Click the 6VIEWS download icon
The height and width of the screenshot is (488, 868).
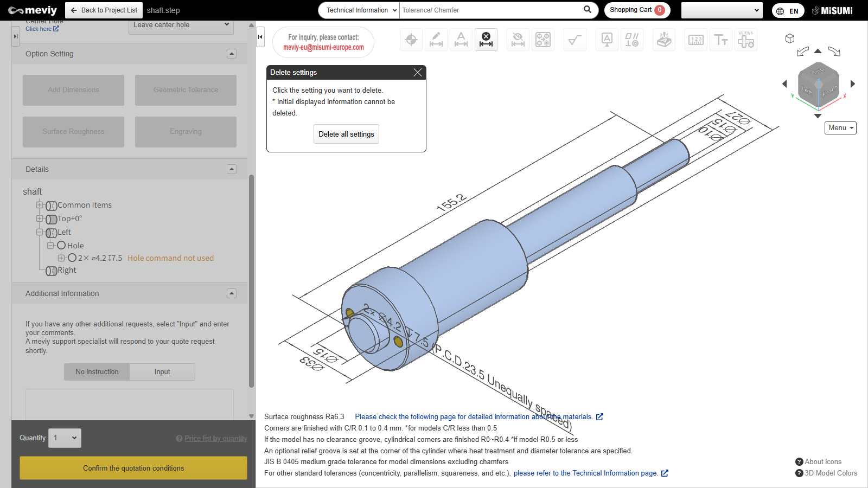coord(745,40)
